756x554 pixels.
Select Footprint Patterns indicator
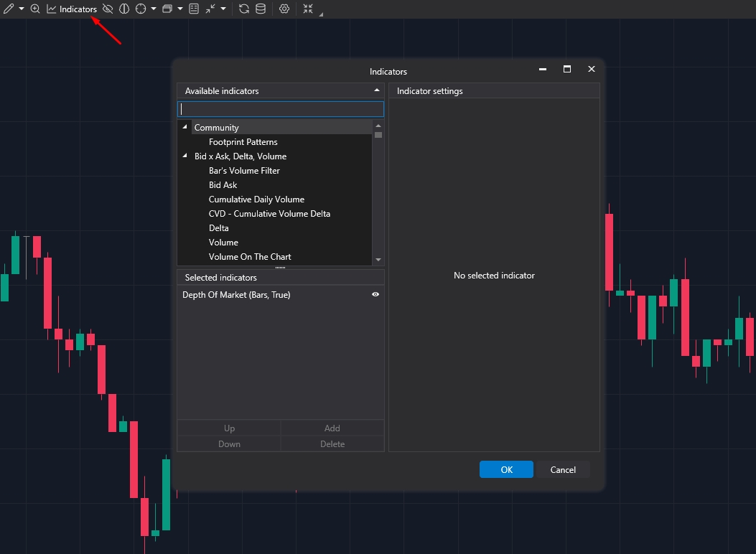(243, 141)
